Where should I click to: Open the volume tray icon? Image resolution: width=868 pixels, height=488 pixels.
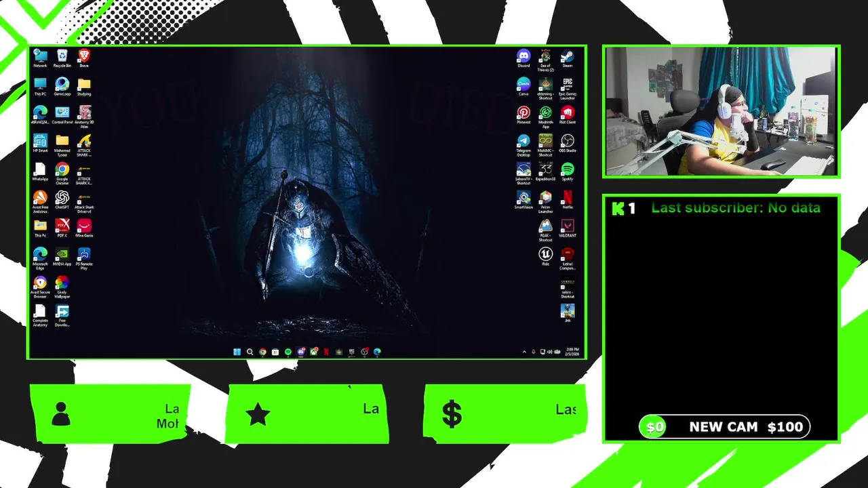[x=549, y=352]
